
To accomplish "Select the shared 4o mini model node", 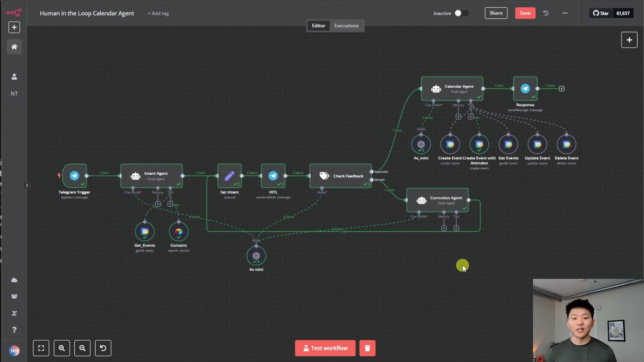I will point(256,256).
